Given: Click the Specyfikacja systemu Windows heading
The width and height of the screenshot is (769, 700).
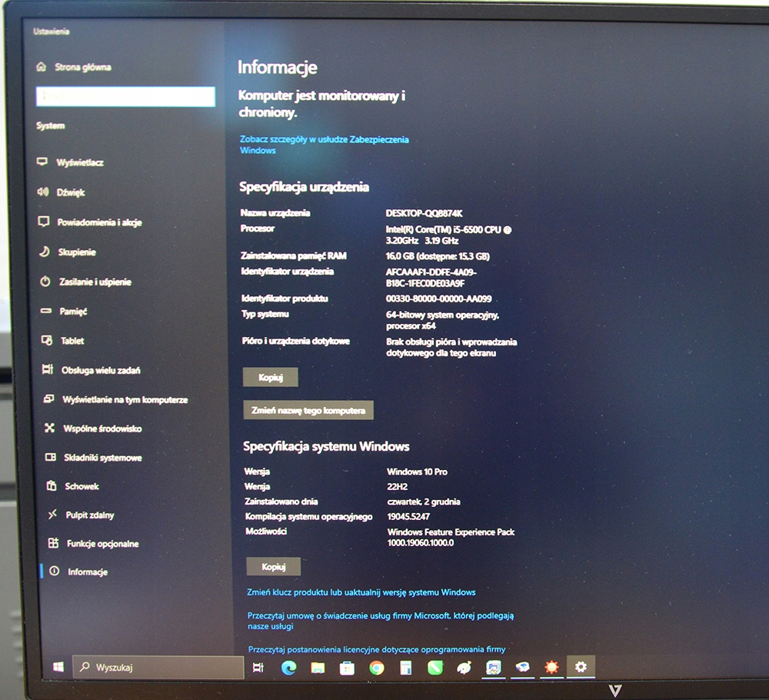Looking at the screenshot, I should coord(326,446).
